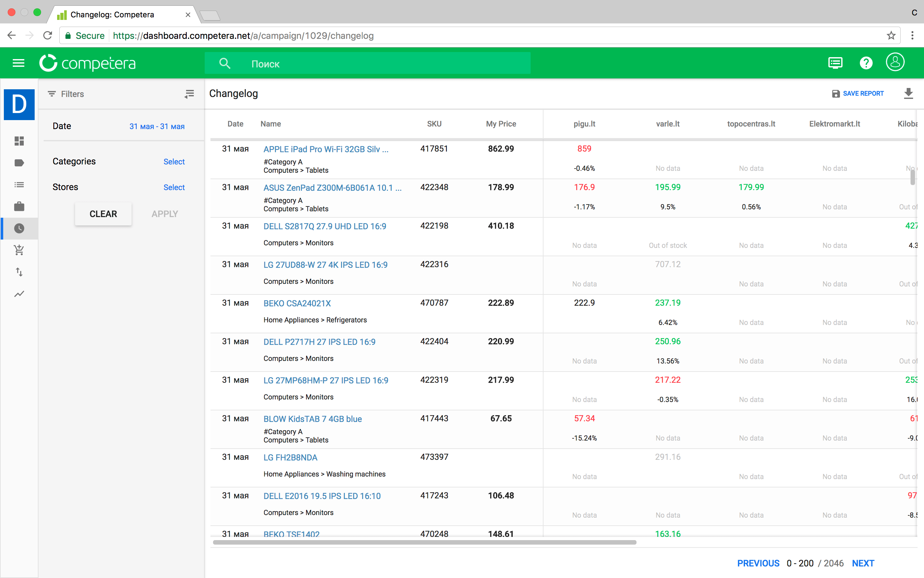
Task: Click the varle.lt column header
Action: pyautogui.click(x=668, y=124)
